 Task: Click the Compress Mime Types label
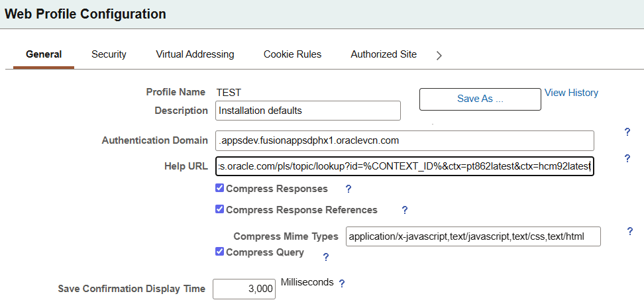(286, 236)
